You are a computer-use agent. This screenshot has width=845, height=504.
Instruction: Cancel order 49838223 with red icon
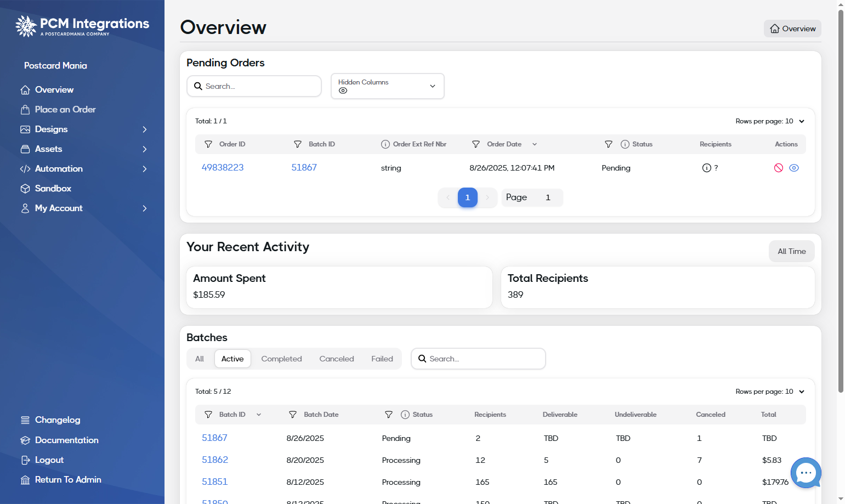[778, 168]
